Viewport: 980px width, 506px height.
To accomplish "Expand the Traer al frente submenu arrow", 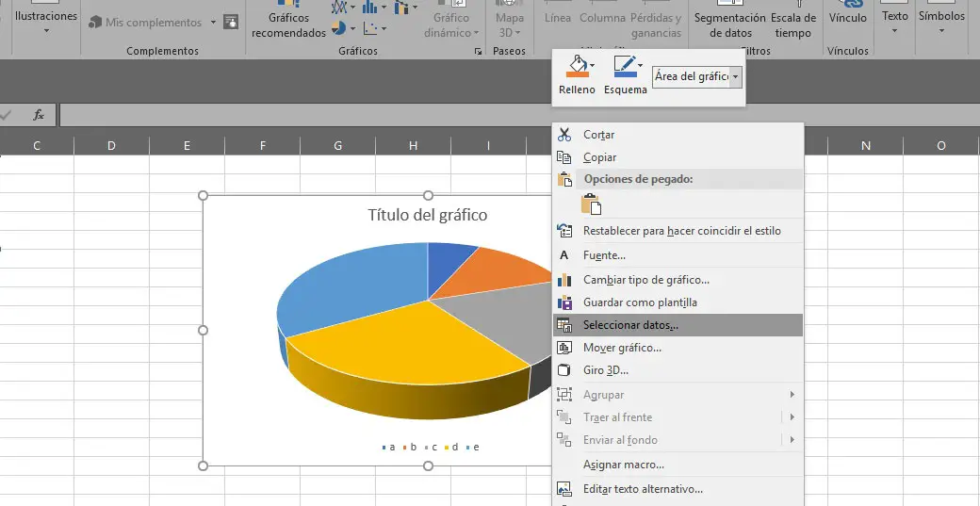I will [792, 416].
